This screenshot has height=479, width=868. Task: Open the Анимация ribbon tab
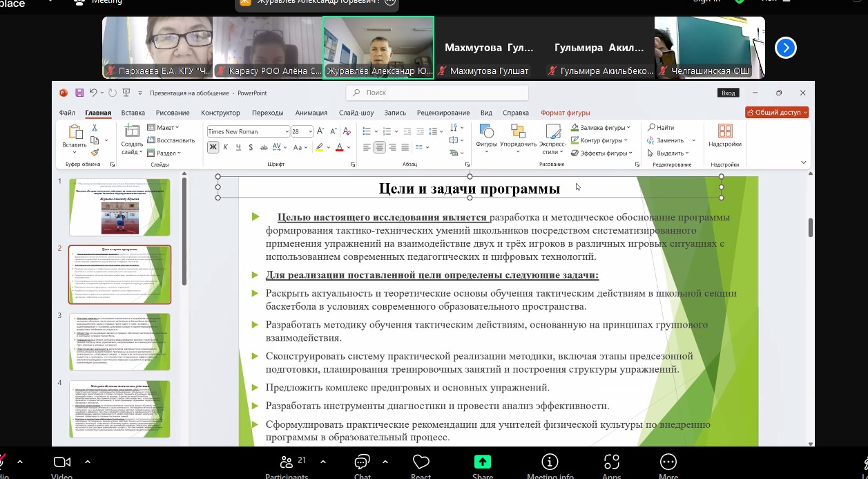311,113
